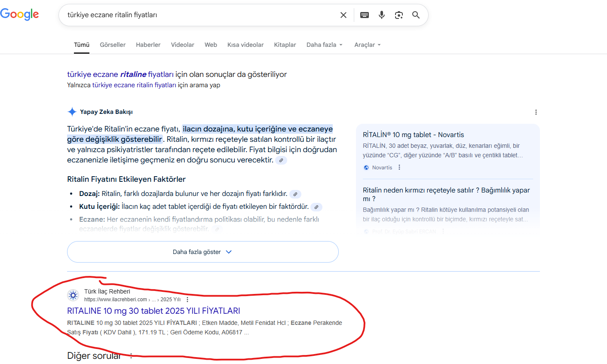Click the Türk İlaç Rehberi site name
Viewport: 607px width, 364px height.
107,291
